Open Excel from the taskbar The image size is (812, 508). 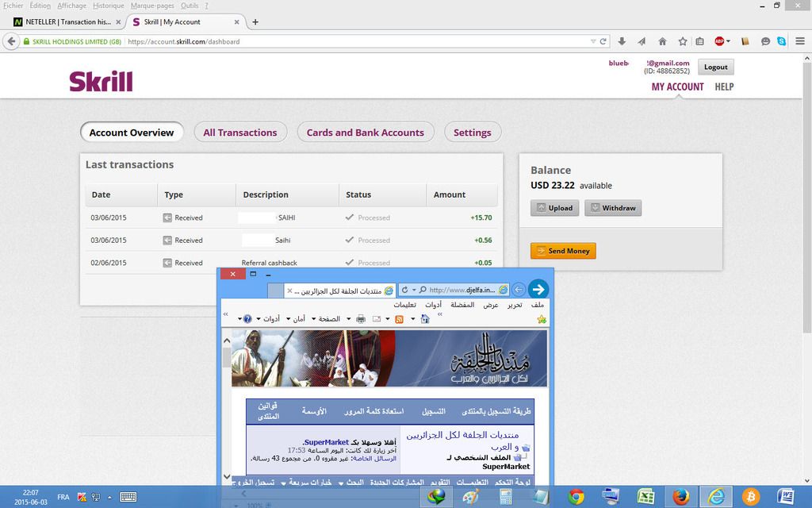click(645, 497)
